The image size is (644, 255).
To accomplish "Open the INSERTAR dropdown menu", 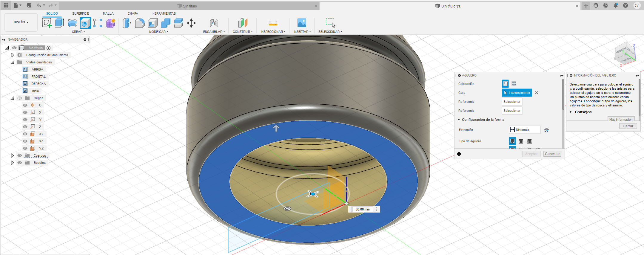I will (302, 32).
